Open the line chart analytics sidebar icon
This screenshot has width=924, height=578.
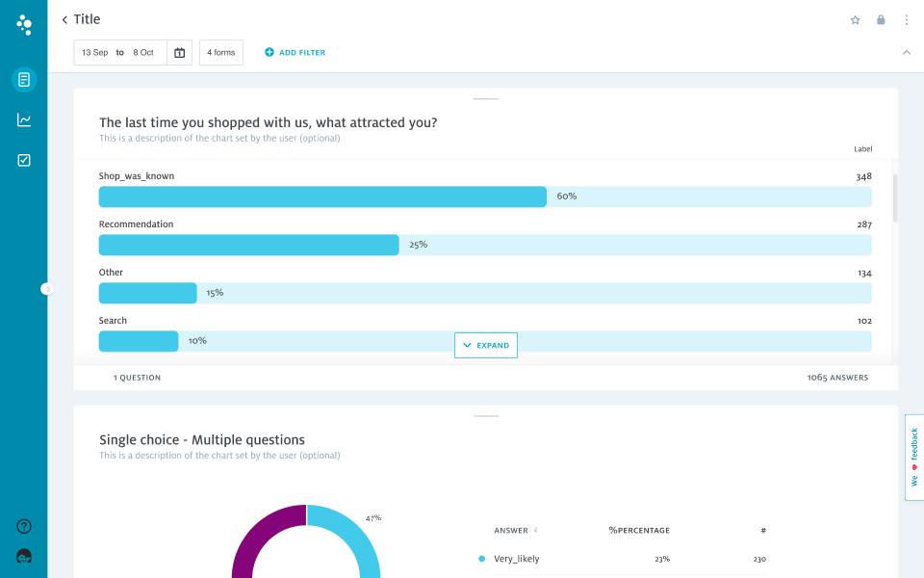coord(24,119)
